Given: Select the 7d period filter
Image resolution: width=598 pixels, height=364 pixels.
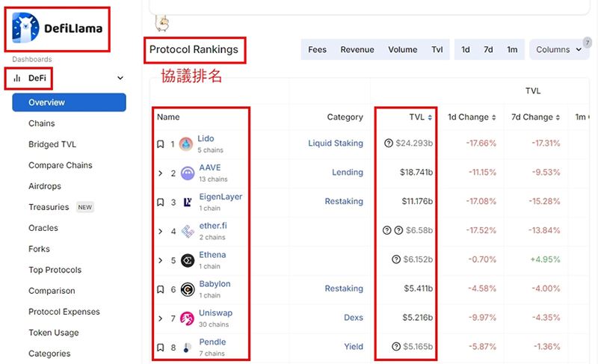Looking at the screenshot, I should pos(488,49).
